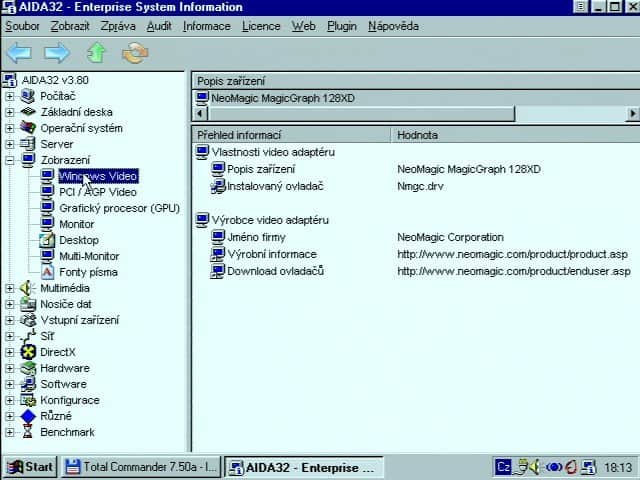Collapse the Zobrazení tree node

(9, 160)
